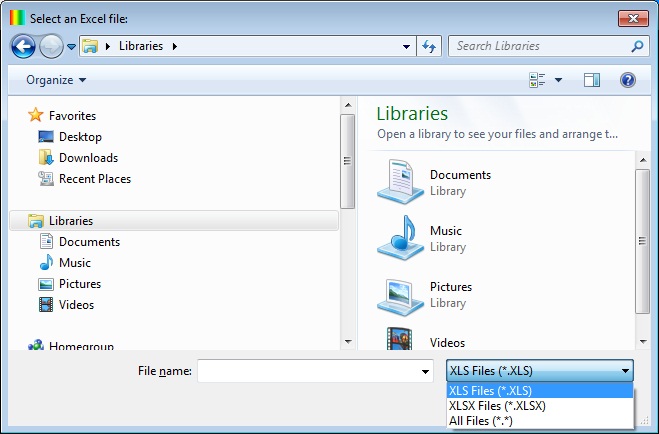Image resolution: width=659 pixels, height=434 pixels.
Task: Select the Pictures library icon in main pane
Action: (400, 294)
